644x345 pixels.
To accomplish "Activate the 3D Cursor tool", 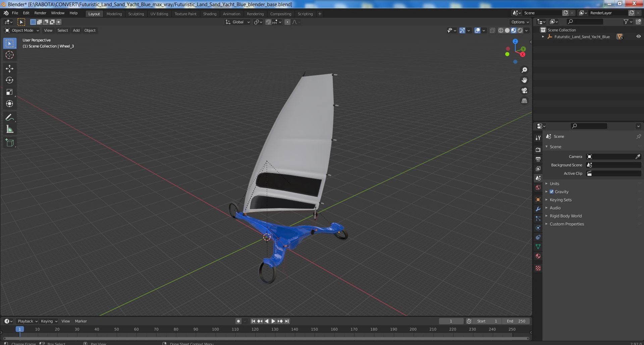I will [x=10, y=55].
